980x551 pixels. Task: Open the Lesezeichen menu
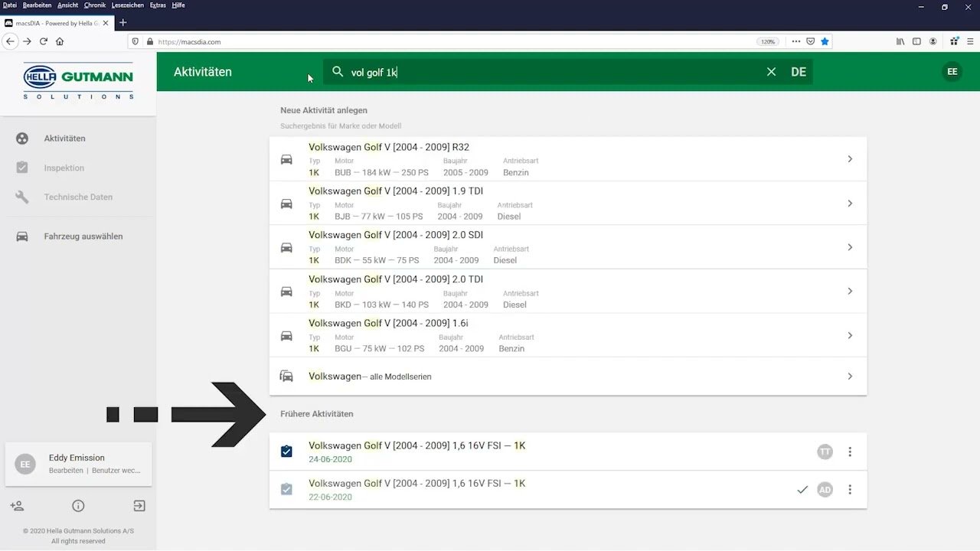129,5
